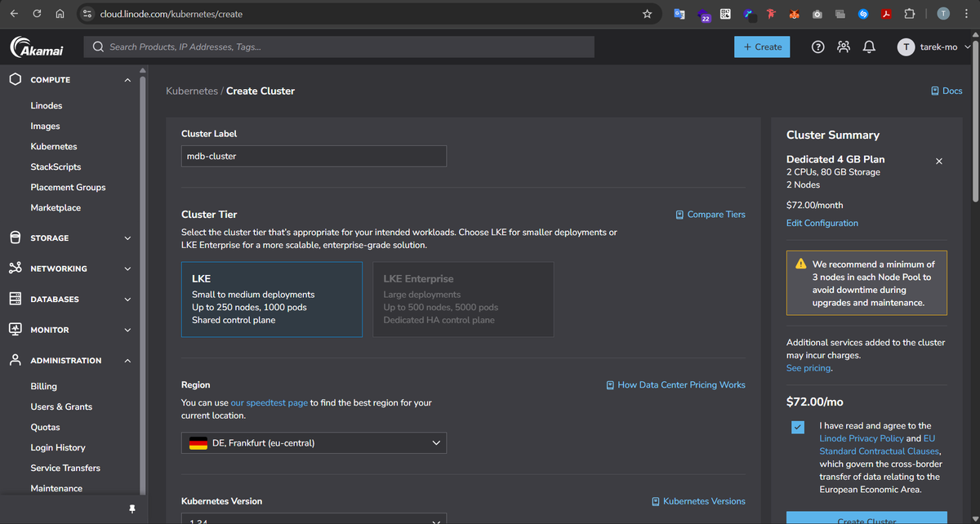Remove Dedicated 4 GB Plan with X
The image size is (980, 524).
click(938, 162)
